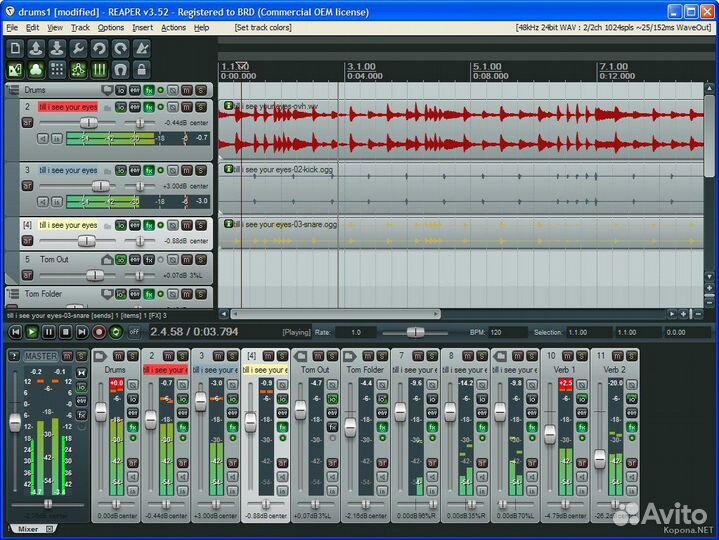719x540 pixels.
Task: Toggle the locking padlock toolbar icon
Action: pyautogui.click(x=142, y=70)
